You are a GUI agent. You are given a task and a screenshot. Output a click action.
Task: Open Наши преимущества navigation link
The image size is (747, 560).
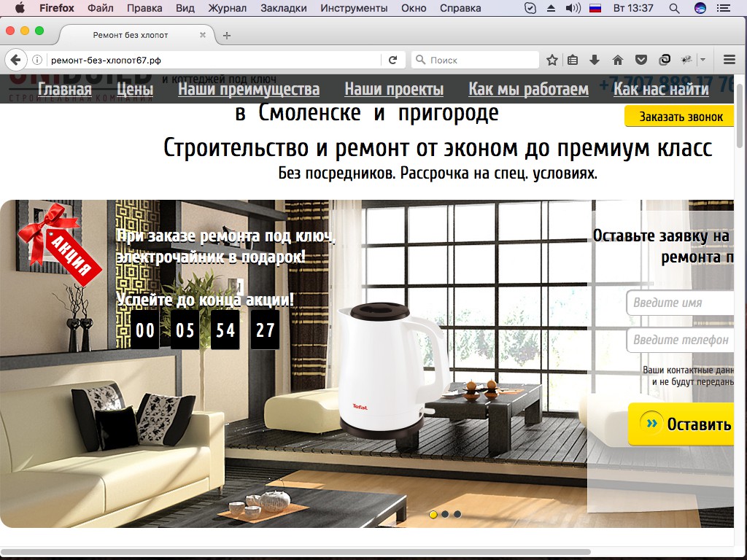[x=249, y=89]
